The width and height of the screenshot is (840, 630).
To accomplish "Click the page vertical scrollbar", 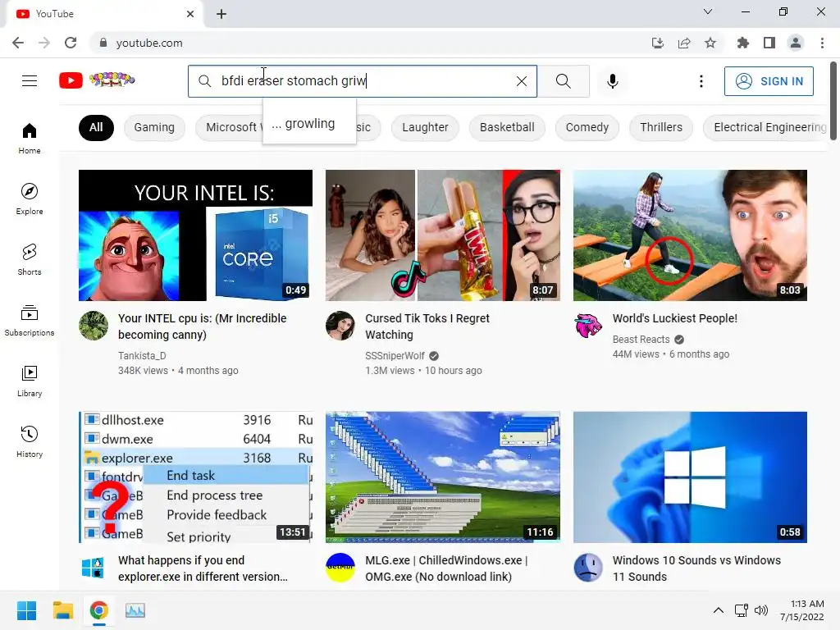I will tap(833, 102).
